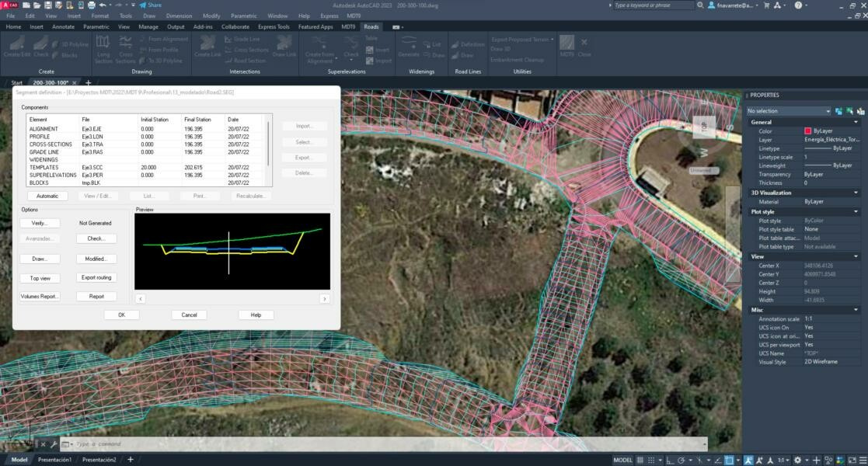Toggle snap mode in status bar

click(651, 460)
